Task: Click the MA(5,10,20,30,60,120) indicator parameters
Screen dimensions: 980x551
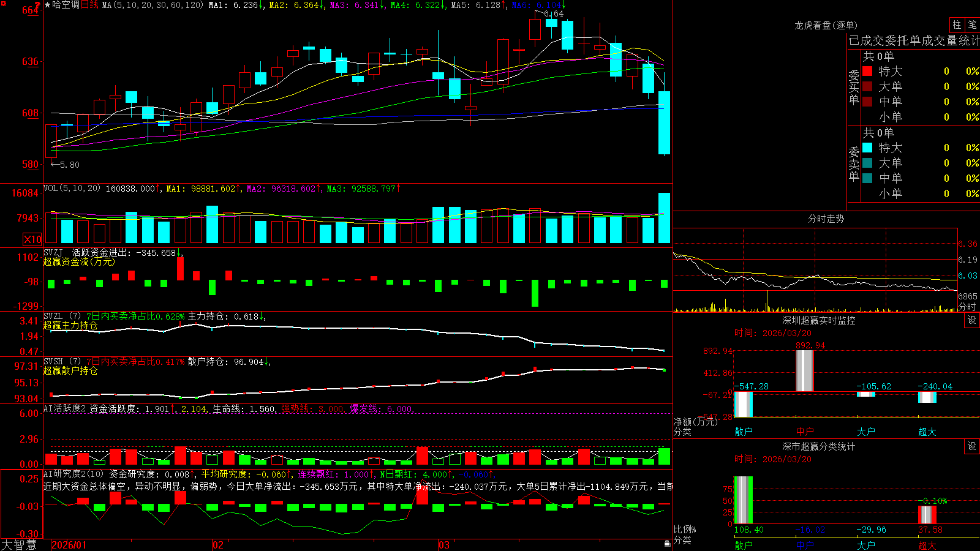Action: [x=153, y=5]
